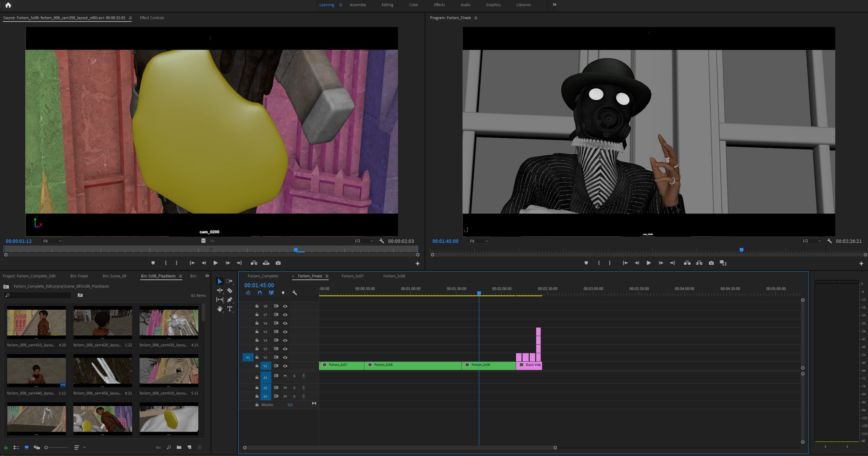Select forlorn_008_cam450 clip thumbnail
Image resolution: width=868 pixels, height=456 pixels.
pyautogui.click(x=102, y=370)
